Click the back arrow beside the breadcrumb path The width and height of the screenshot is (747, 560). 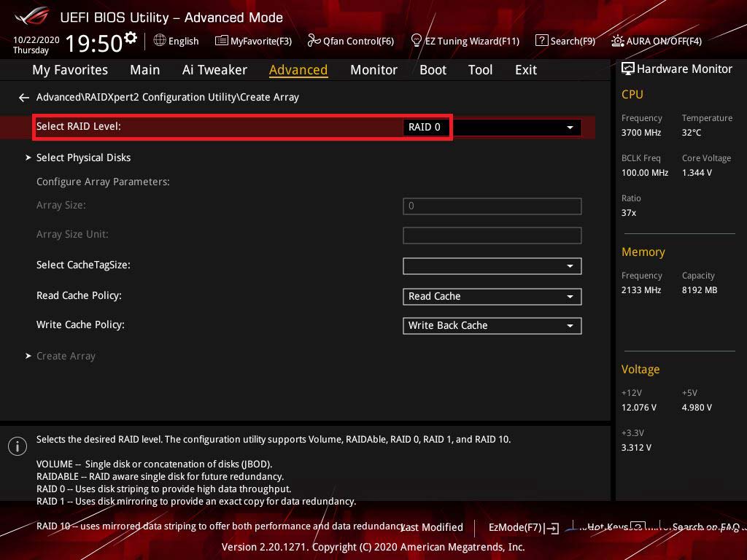(x=24, y=97)
